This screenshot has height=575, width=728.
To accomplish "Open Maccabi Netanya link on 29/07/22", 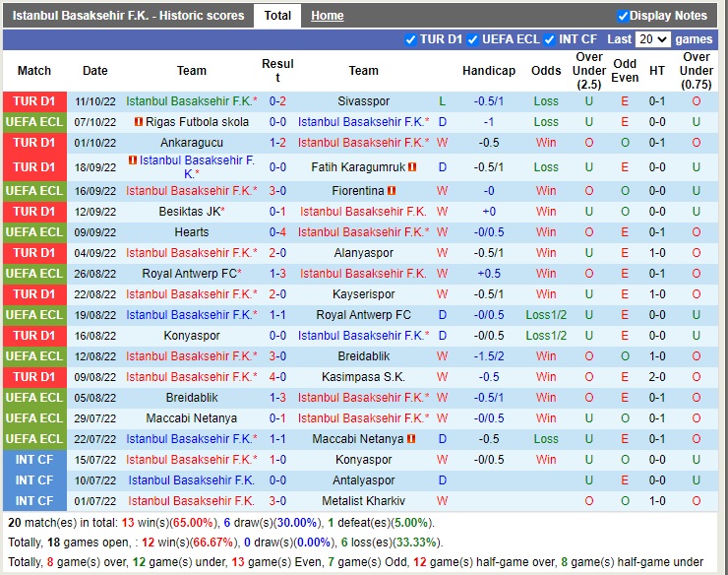I will 192,417.
